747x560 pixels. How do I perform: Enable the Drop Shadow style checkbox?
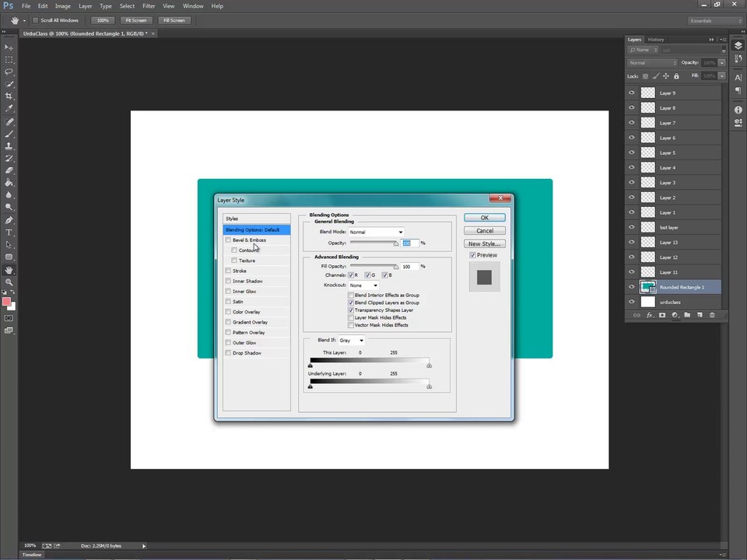coord(228,353)
